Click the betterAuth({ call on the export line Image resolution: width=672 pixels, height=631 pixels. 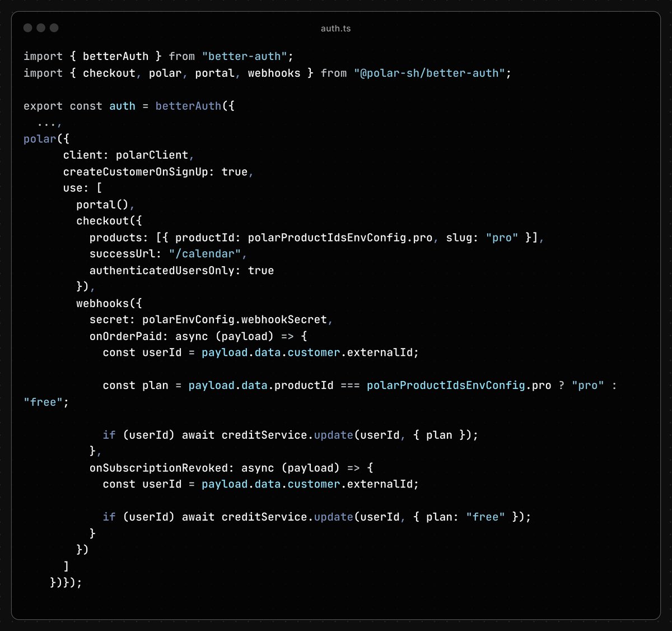tap(194, 106)
